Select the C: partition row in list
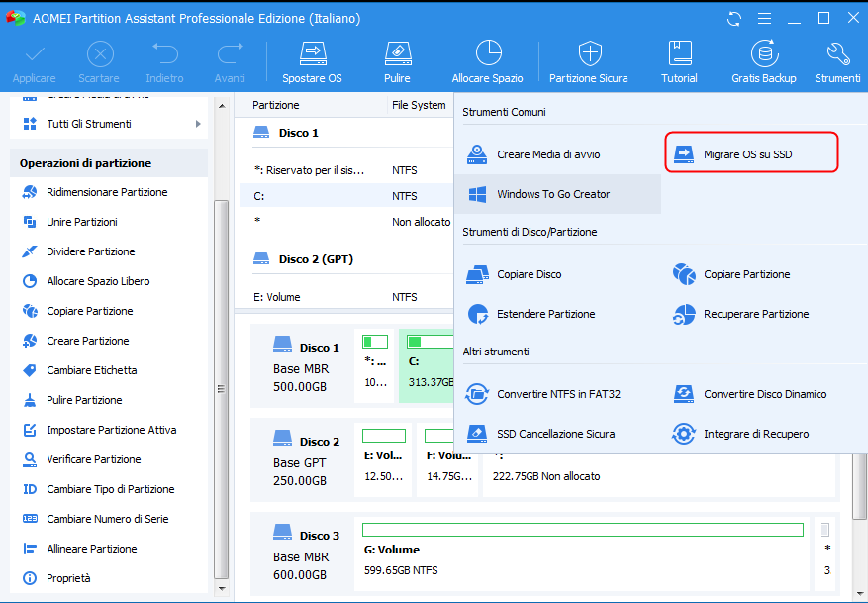This screenshot has height=603, width=868. pyautogui.click(x=346, y=196)
